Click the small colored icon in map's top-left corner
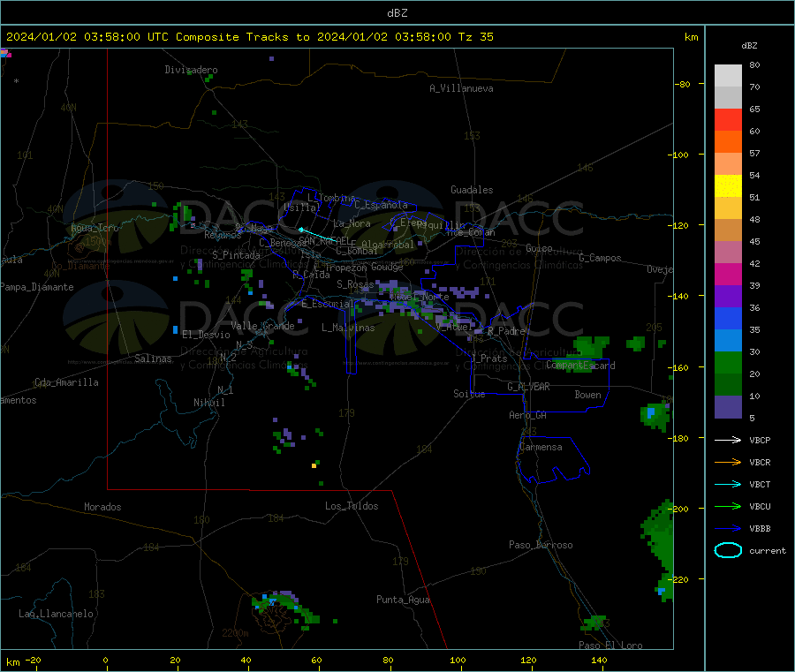Viewport: 795px width, 672px height. click(x=5, y=53)
